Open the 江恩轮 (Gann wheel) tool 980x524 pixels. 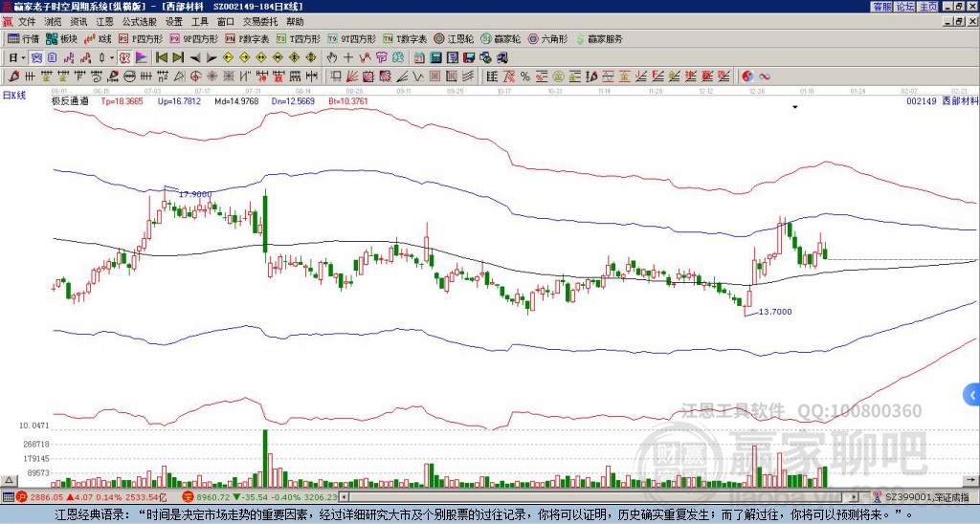pyautogui.click(x=454, y=38)
